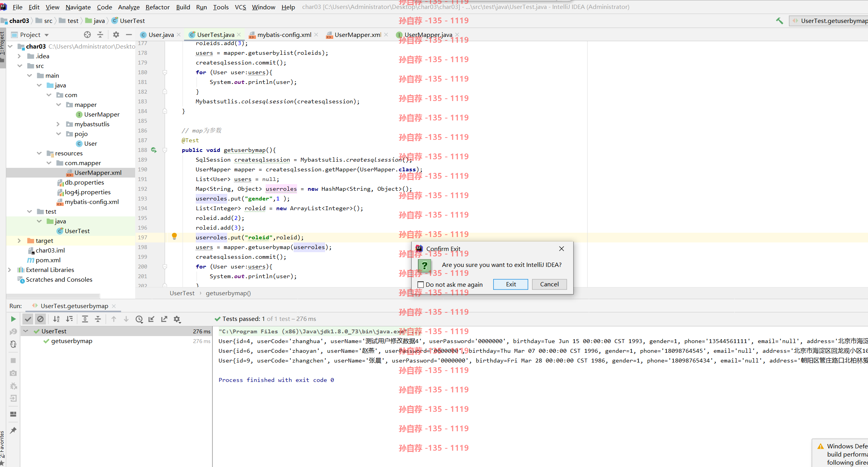Collapse all test results icon

(98, 319)
